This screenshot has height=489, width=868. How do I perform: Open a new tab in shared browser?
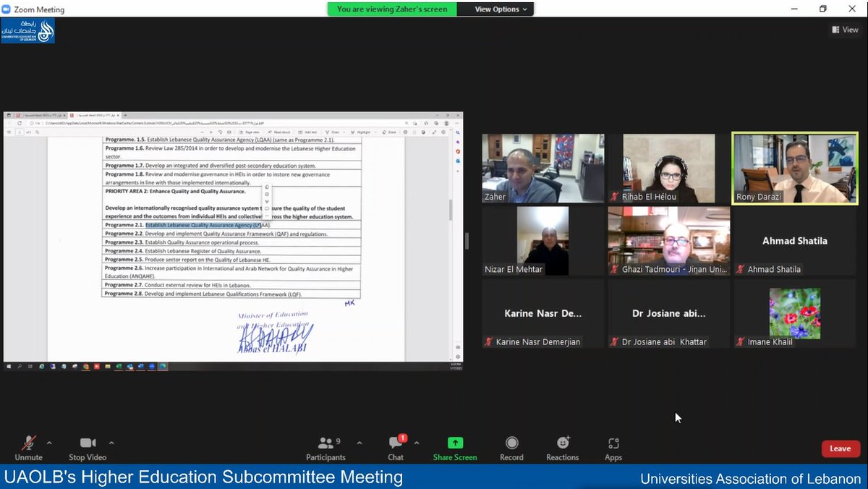124,116
